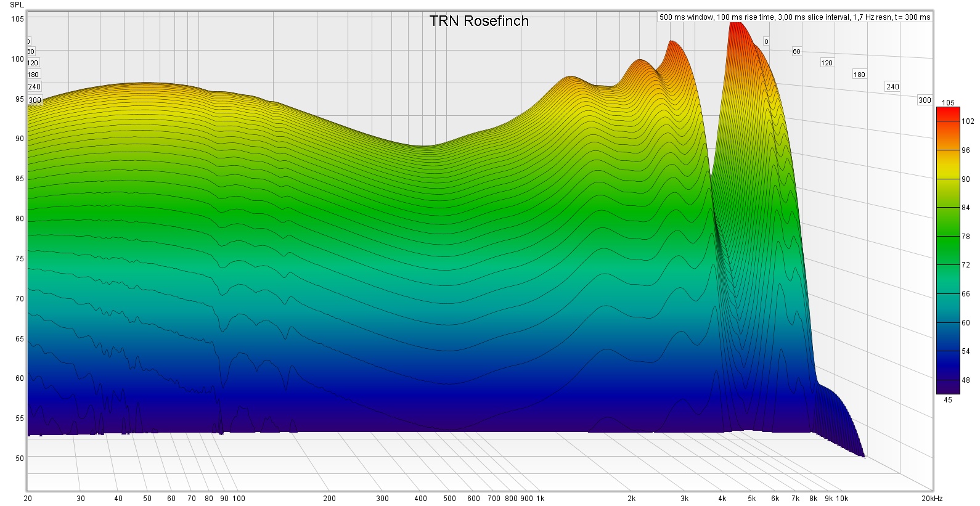
Task: Click the 20 Hz frequency axis start label
Action: 28,499
